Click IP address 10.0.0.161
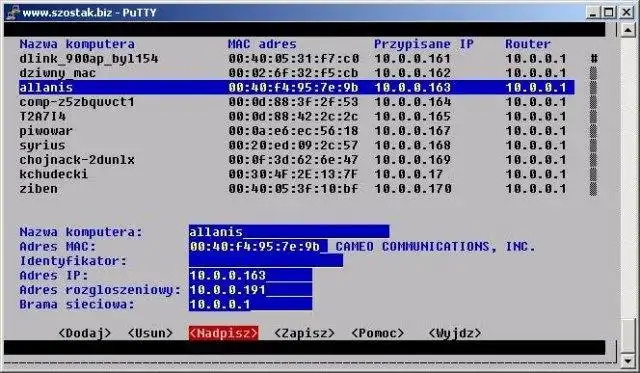This screenshot has height=373, width=640. [x=413, y=59]
